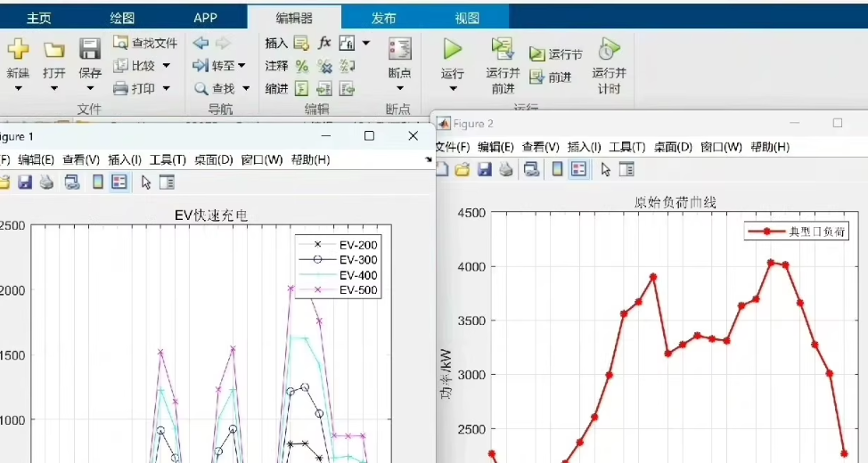The image size is (868, 463).
Task: Click the 查找文件 (Find Files) button
Action: 145,43
